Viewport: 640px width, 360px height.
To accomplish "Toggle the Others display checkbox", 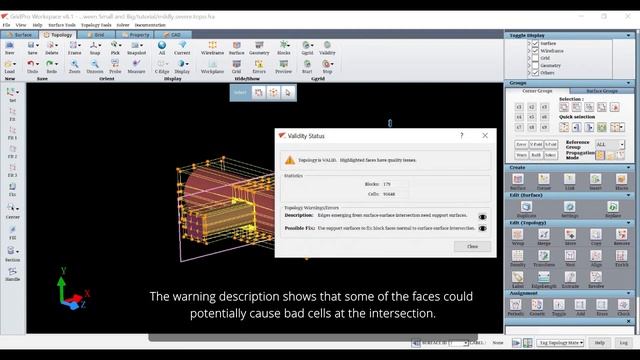I will coord(535,73).
